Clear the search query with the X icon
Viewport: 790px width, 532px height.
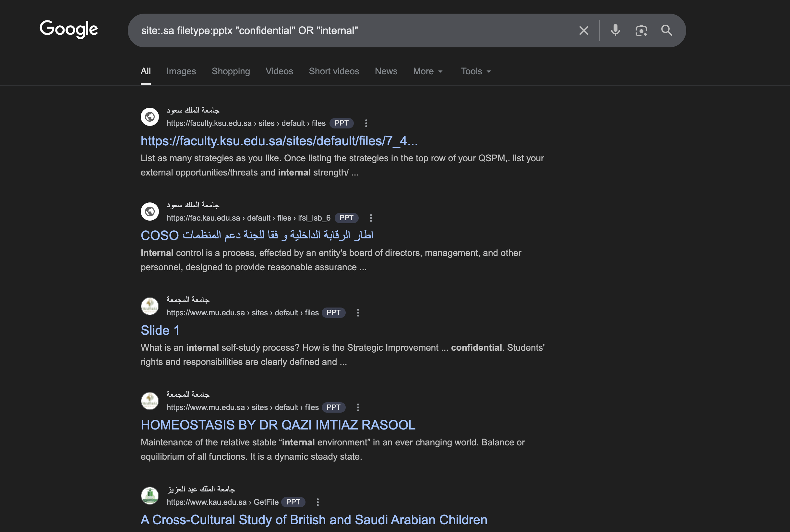(583, 30)
